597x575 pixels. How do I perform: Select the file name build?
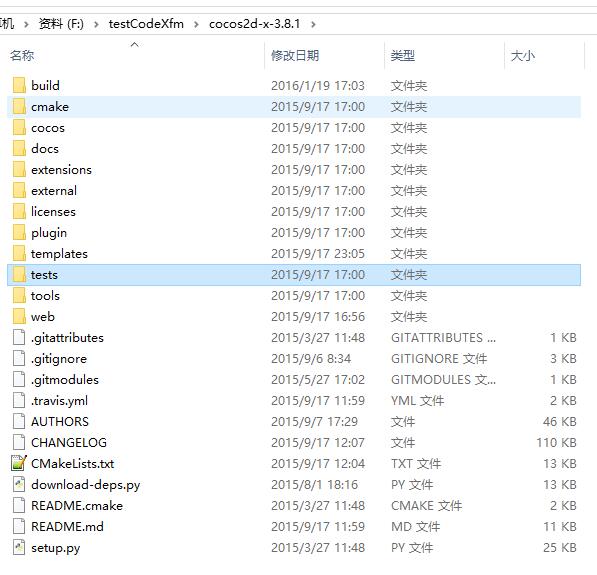[x=45, y=85]
